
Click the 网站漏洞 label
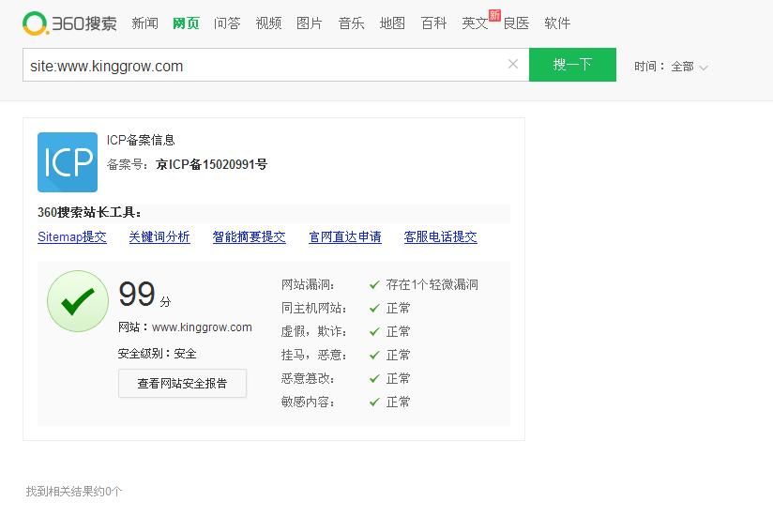coord(308,284)
